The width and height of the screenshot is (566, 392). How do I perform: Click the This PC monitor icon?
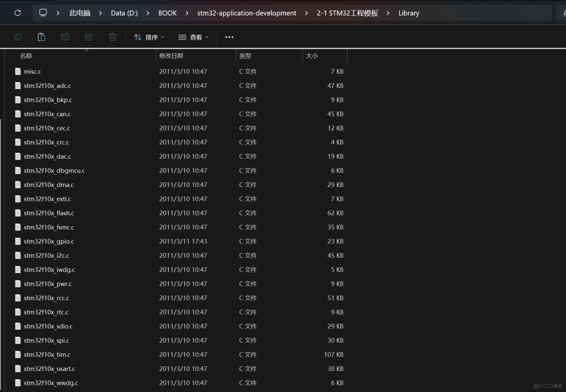(x=44, y=13)
